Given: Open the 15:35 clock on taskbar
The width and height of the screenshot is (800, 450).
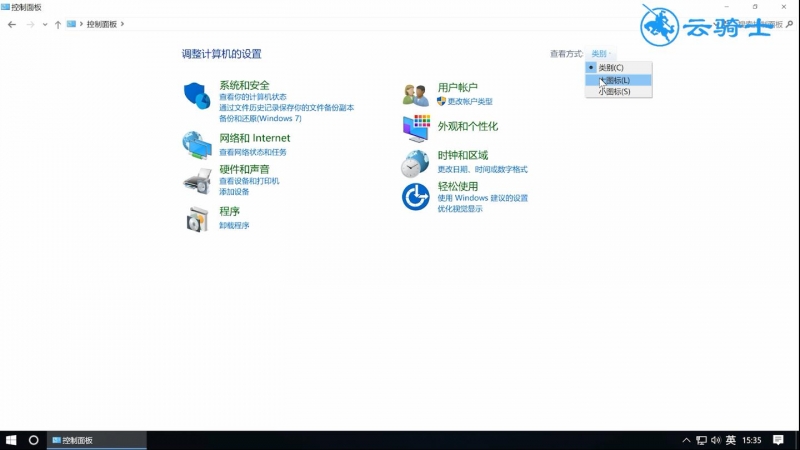Looking at the screenshot, I should (x=752, y=440).
